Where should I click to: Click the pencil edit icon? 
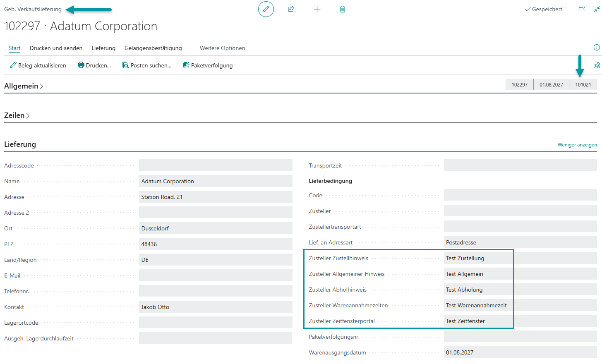tap(266, 9)
